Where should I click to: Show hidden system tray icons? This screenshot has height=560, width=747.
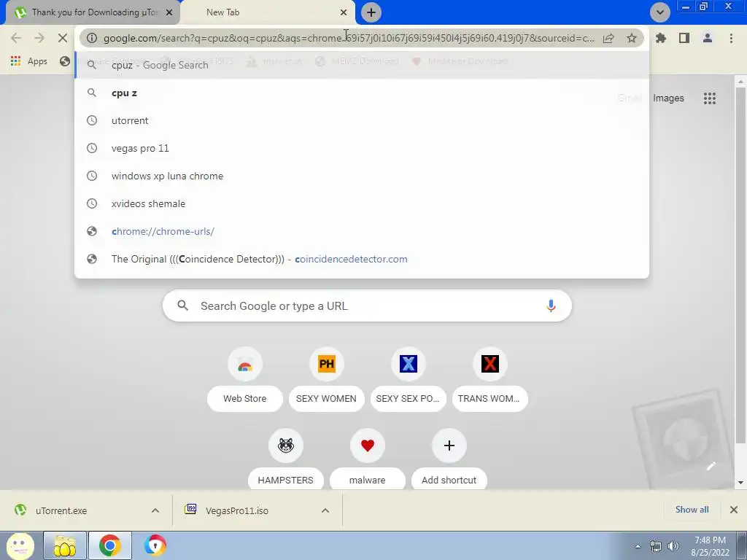(638, 546)
